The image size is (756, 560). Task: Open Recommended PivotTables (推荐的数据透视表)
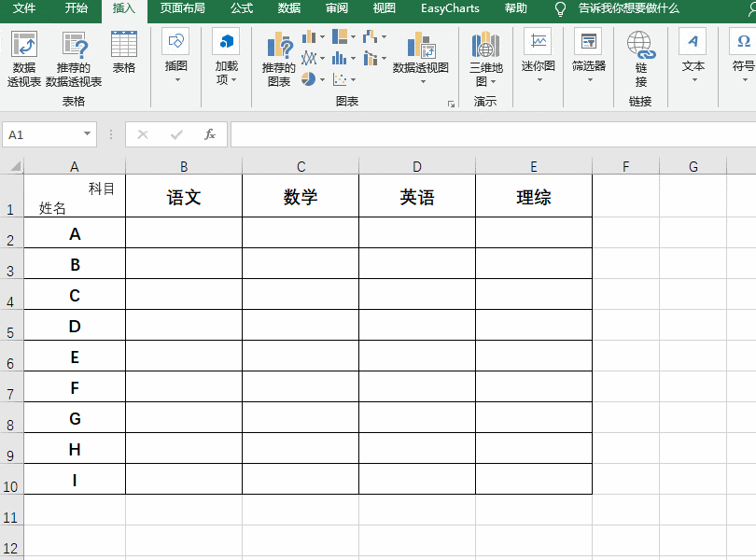pyautogui.click(x=74, y=59)
